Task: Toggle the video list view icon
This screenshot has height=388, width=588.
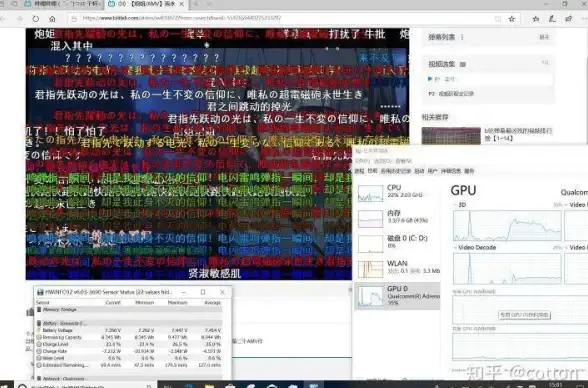Action: point(463,64)
